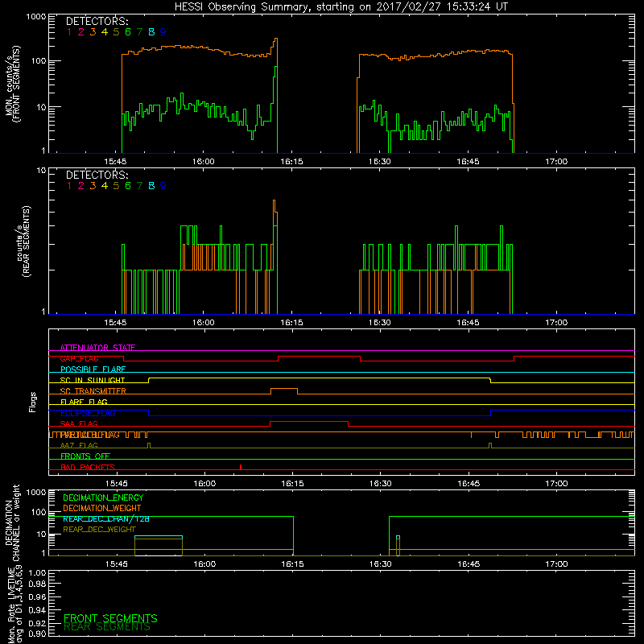This screenshot has height=644, width=644.
Task: Click the FRONTS_OFF flag label
Action: click(85, 456)
